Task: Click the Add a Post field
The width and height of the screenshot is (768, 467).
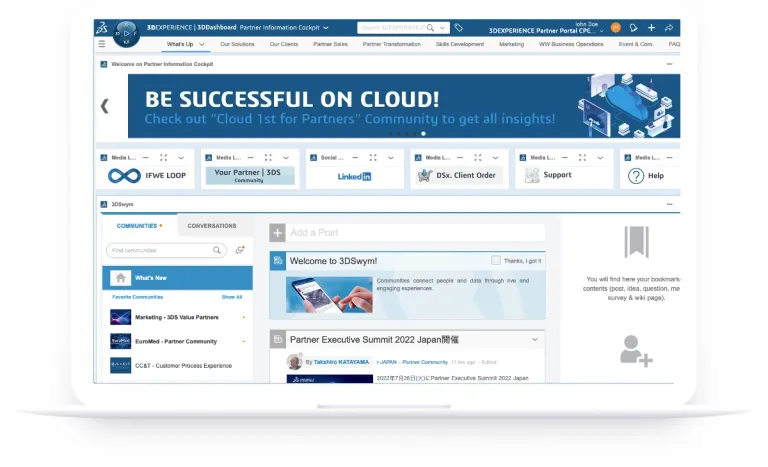Action: 415,233
